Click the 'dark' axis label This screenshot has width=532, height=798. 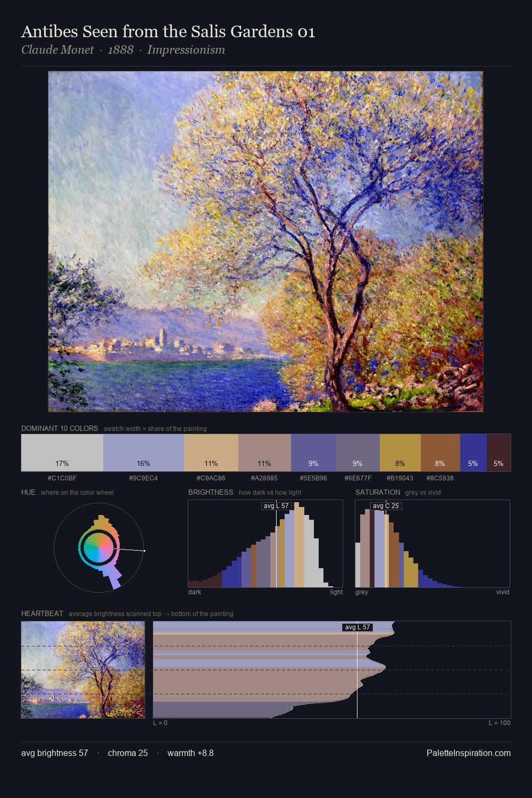pos(195,592)
